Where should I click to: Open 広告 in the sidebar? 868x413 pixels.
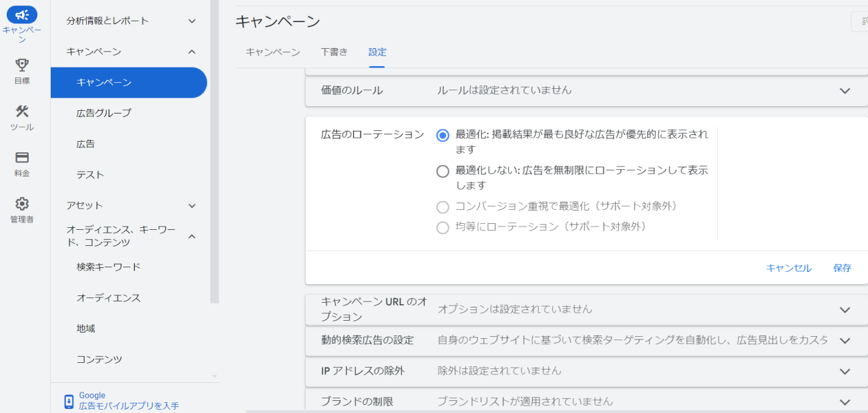[85, 144]
